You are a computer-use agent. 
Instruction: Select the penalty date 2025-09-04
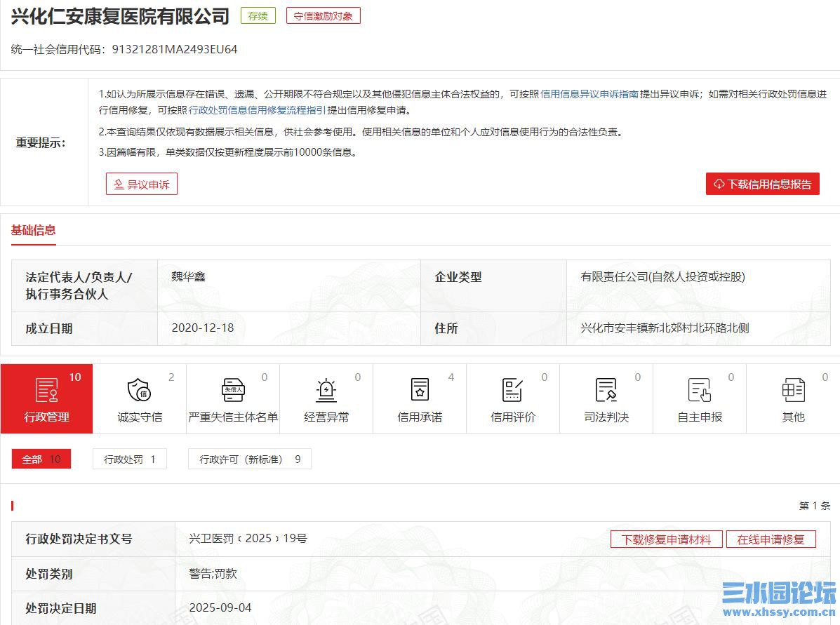220,607
